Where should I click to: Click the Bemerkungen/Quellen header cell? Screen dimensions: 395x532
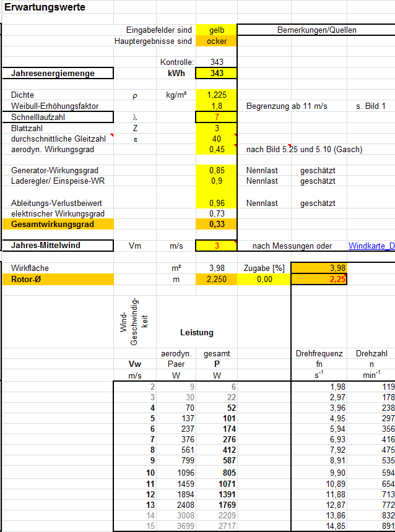(x=316, y=30)
